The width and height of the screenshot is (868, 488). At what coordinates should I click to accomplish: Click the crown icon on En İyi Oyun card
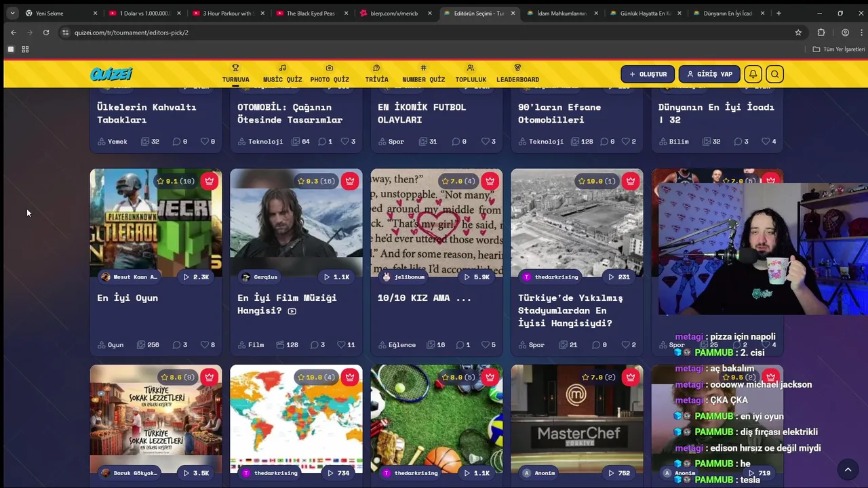coord(209,181)
